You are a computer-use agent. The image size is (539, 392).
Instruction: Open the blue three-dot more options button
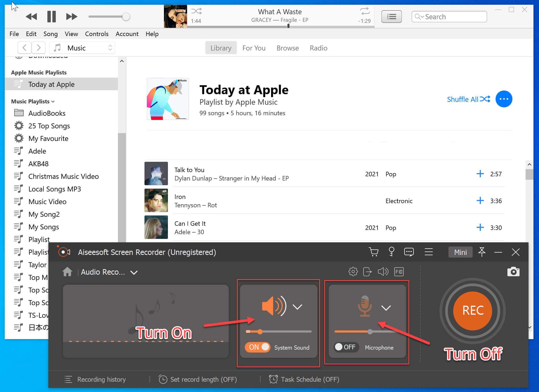(504, 99)
